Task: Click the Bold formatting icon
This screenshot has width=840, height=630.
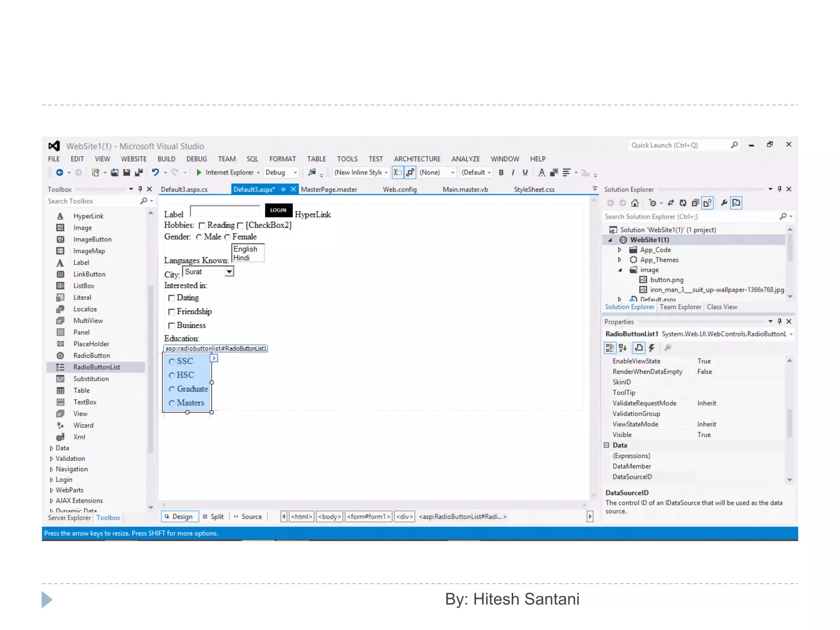Action: [501, 173]
